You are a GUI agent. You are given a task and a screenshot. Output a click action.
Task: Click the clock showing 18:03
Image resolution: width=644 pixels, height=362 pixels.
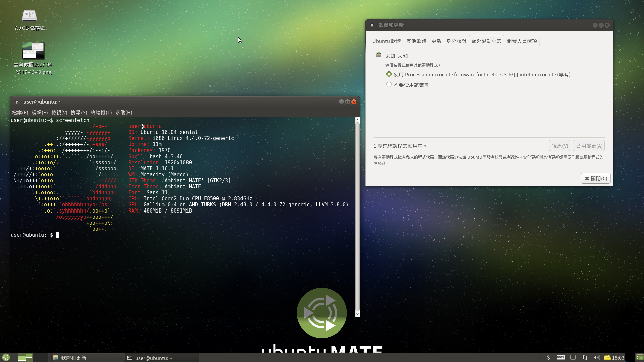tap(618, 358)
